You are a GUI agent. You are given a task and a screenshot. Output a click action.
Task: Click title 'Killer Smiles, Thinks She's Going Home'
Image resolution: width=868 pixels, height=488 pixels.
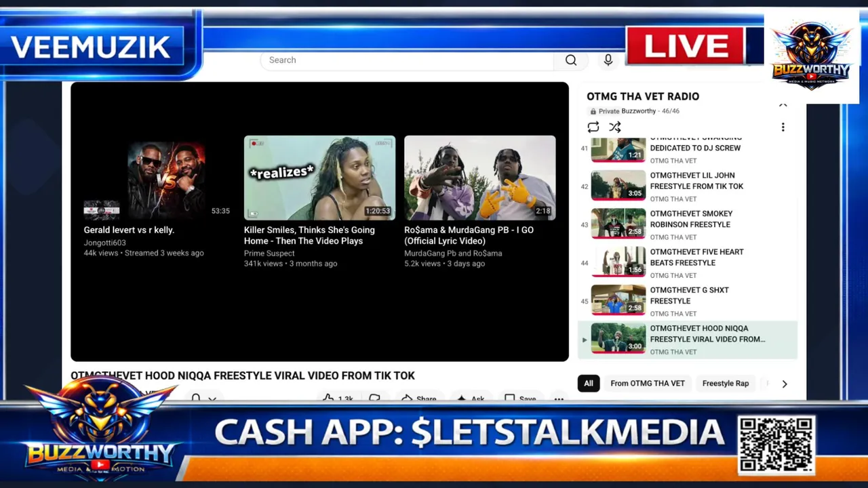click(x=309, y=235)
